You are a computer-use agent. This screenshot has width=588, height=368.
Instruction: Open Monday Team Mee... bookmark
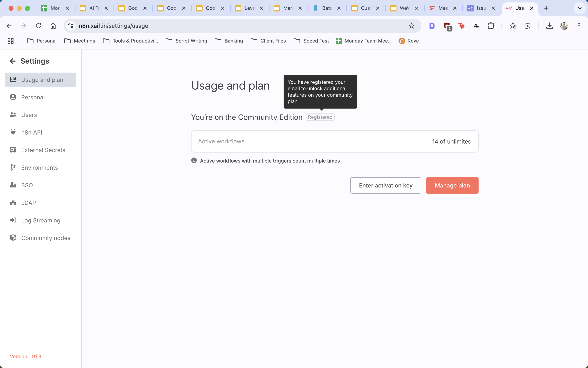pos(363,41)
